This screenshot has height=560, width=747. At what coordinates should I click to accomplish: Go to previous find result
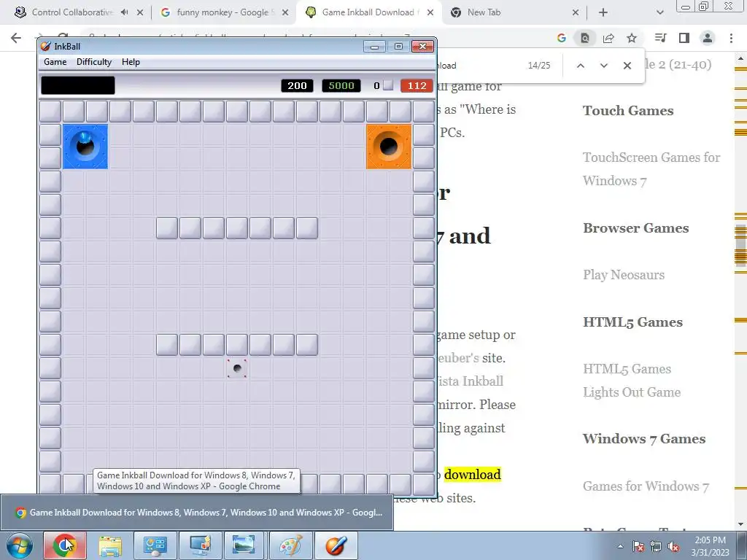click(580, 66)
